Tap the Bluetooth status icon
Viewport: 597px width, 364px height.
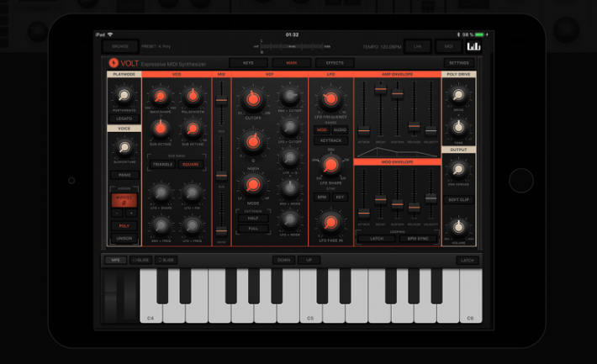458,34
